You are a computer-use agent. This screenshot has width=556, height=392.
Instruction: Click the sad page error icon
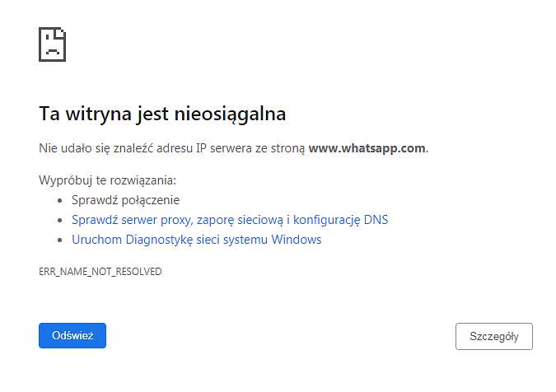click(52, 44)
